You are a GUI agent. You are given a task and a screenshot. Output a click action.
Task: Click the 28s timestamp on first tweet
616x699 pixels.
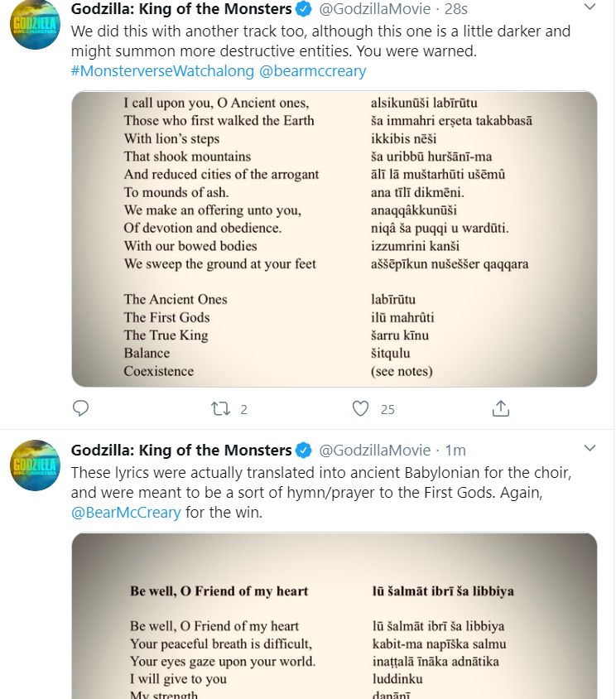(x=456, y=8)
